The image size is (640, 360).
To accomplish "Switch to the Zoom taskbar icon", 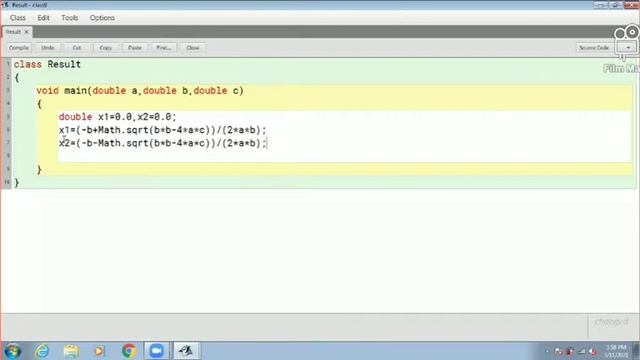I will tap(156, 351).
